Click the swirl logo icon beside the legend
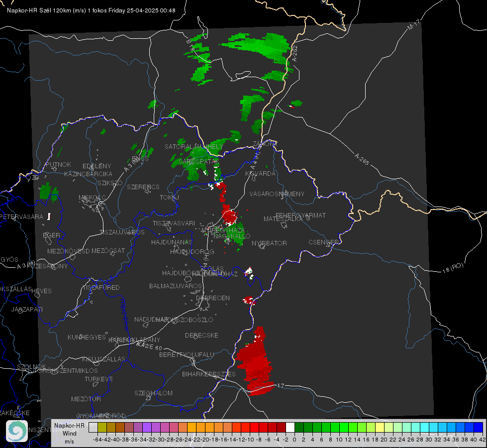Screen dimensions: 487x448 click(x=17, y=431)
